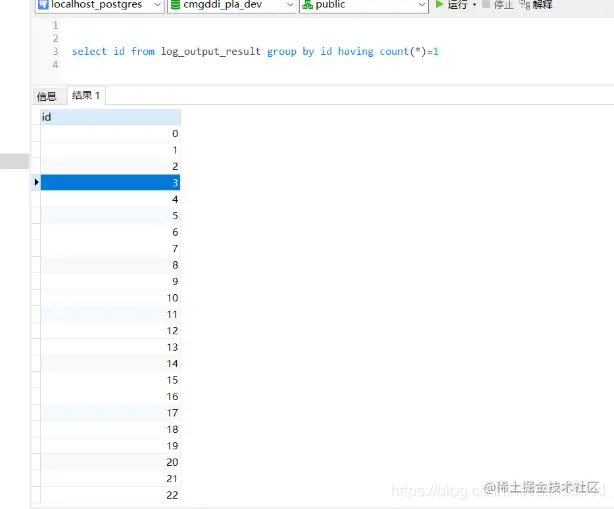Click the schema icon beside public
This screenshot has height=509, width=614.
click(x=308, y=5)
